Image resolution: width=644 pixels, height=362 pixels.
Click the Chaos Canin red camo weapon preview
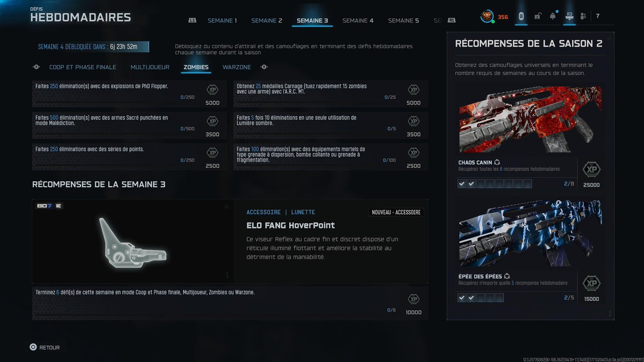click(531, 120)
